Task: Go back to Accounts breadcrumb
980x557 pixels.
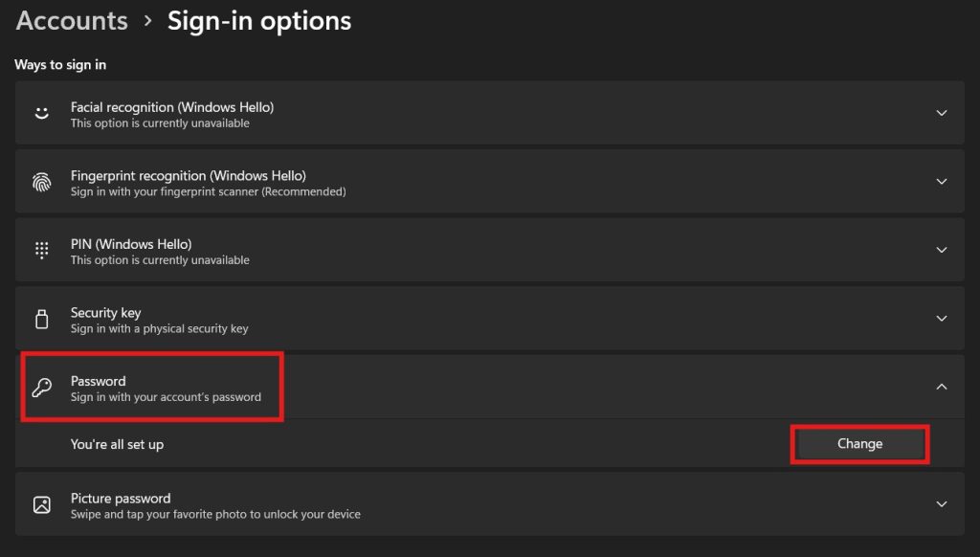Action: pyautogui.click(x=72, y=21)
